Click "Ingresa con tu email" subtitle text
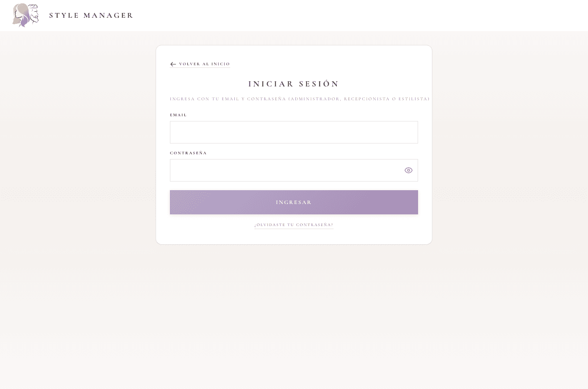The image size is (588, 389). click(x=204, y=99)
